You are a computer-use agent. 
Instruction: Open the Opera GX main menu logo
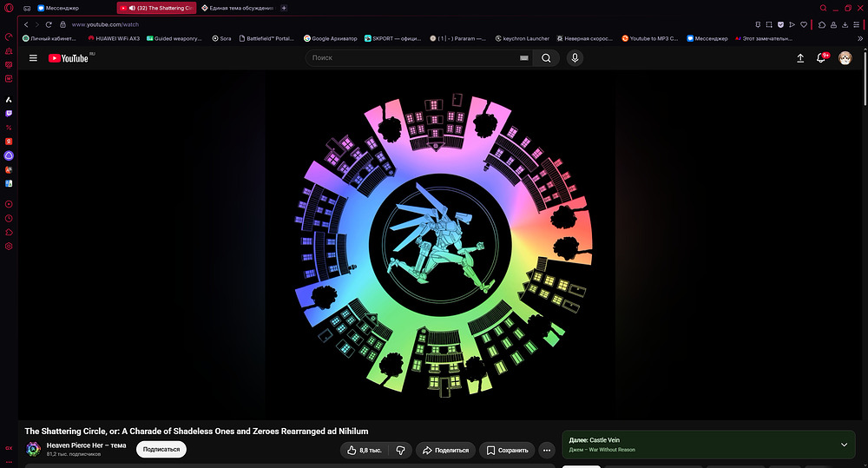[x=9, y=8]
